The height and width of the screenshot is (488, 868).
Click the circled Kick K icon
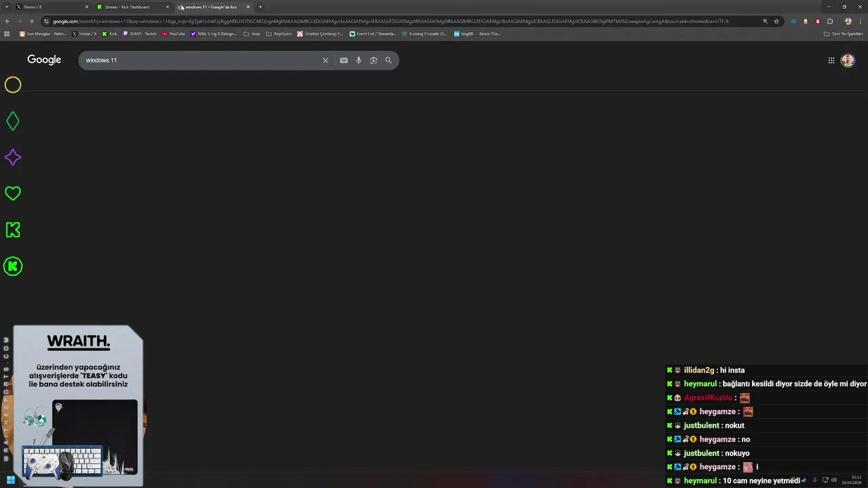[13, 266]
